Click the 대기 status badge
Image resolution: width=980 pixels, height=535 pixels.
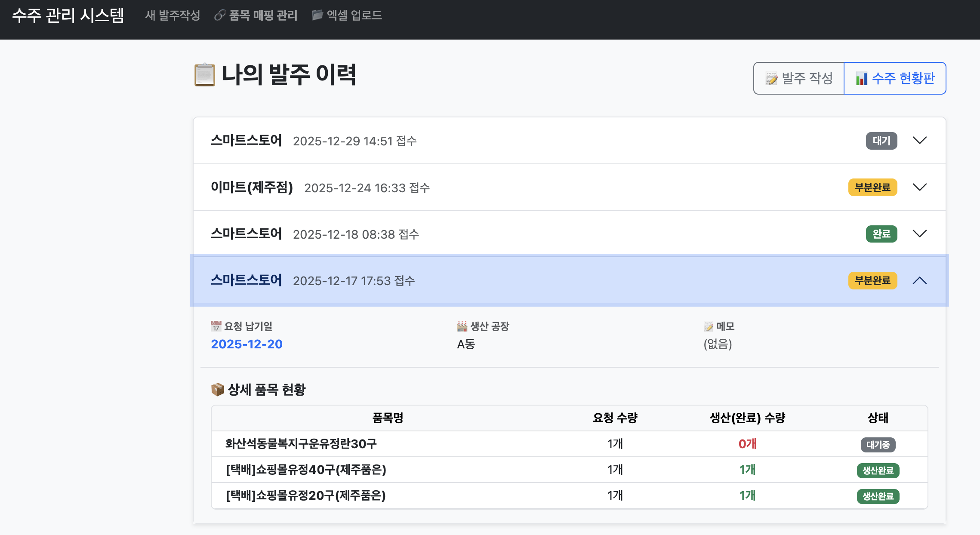881,141
